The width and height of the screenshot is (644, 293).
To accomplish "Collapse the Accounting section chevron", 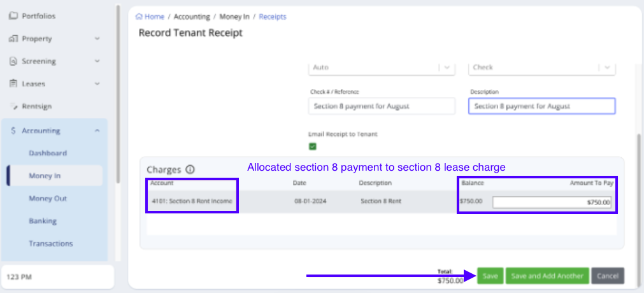I will click(97, 131).
